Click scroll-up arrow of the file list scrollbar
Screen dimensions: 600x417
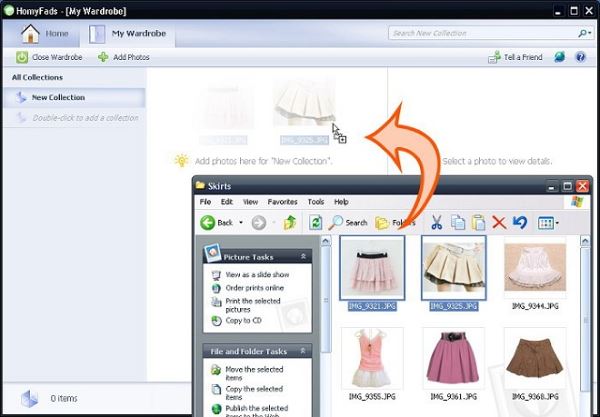[585, 241]
